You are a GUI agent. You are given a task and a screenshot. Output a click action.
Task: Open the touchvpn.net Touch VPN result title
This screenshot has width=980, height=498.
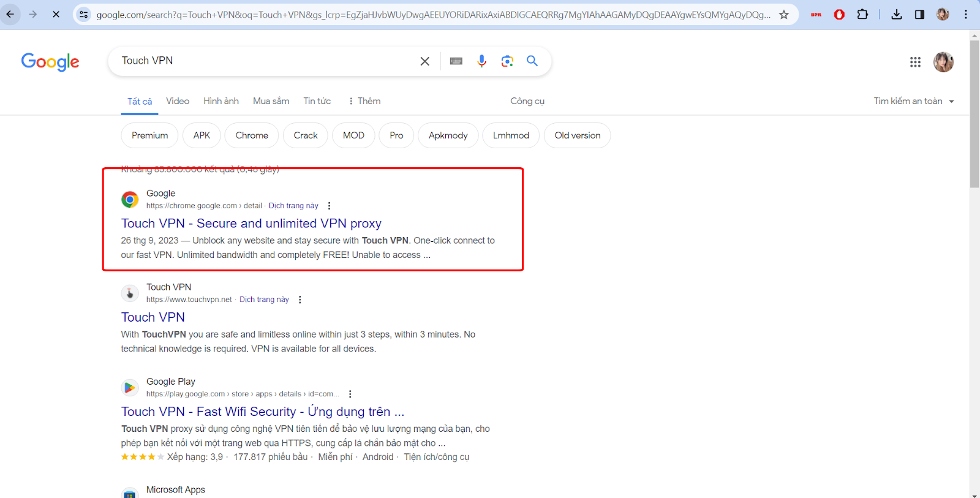pyautogui.click(x=153, y=317)
